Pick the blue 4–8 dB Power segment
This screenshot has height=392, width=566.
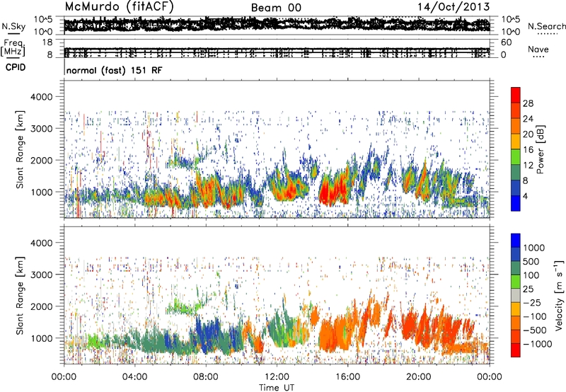516,188
